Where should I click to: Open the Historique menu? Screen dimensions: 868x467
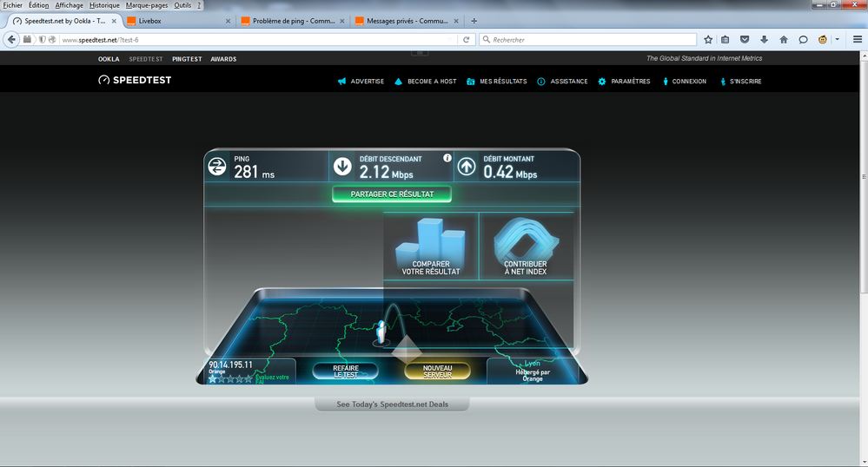104,5
